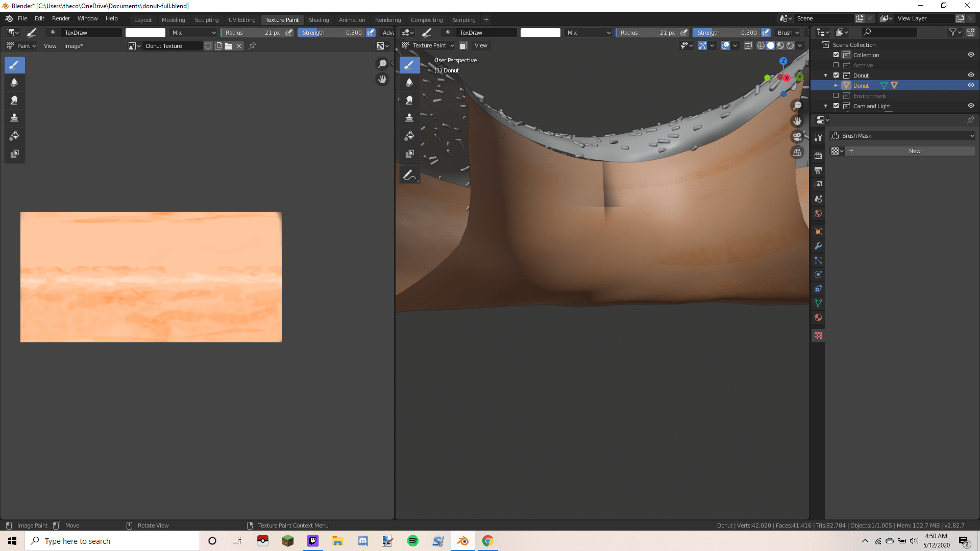Open the Render menu

(61, 18)
